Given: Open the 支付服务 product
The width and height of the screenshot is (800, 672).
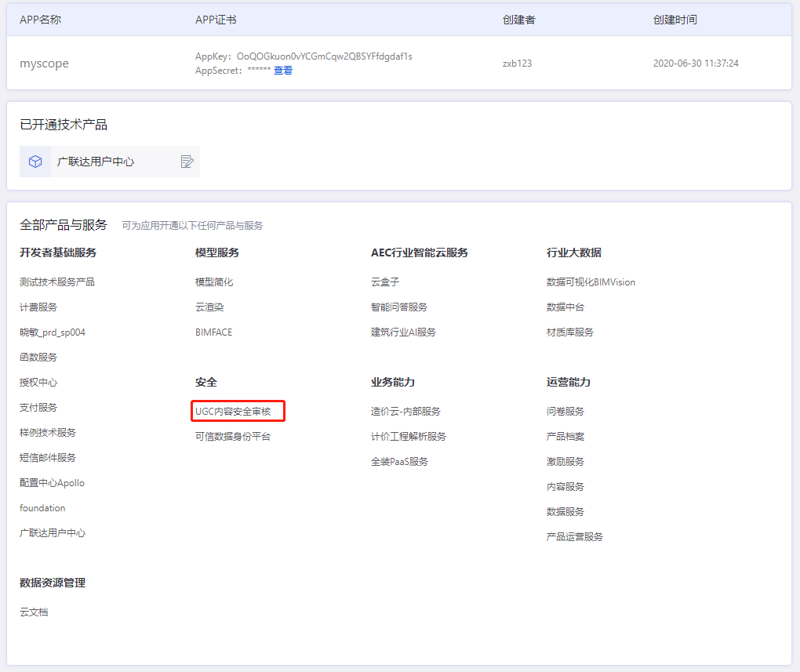Looking at the screenshot, I should click(38, 407).
